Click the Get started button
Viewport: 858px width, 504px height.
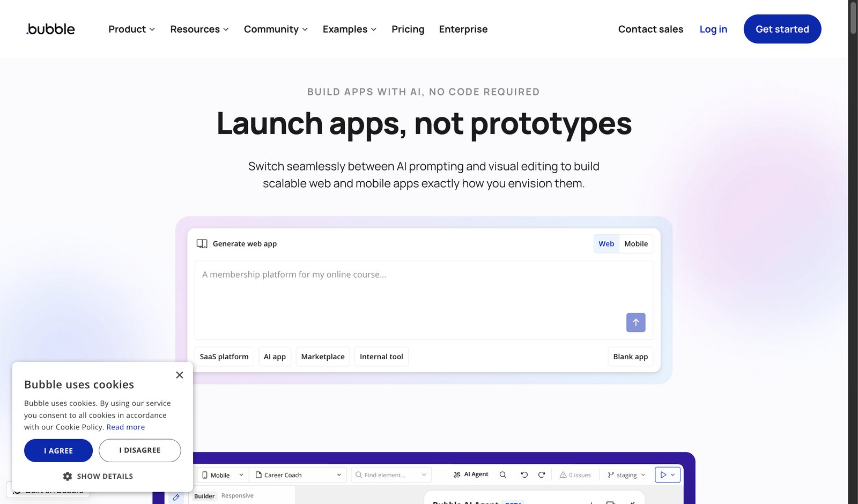pos(782,29)
